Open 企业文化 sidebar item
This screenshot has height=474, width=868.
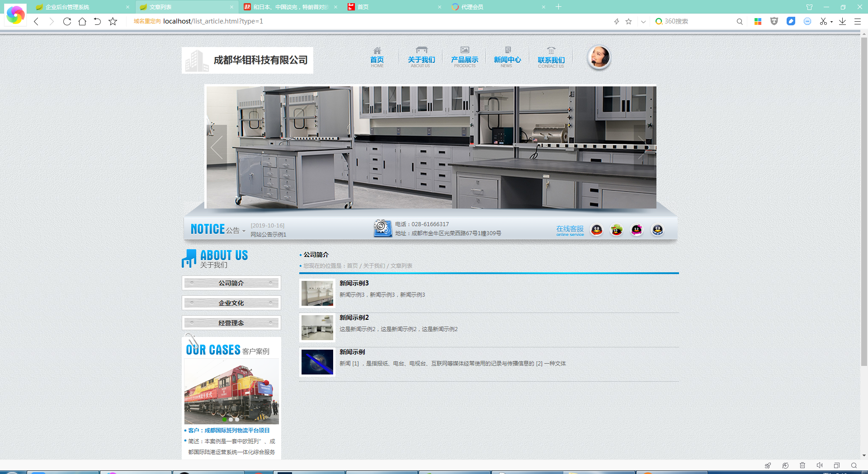click(231, 303)
